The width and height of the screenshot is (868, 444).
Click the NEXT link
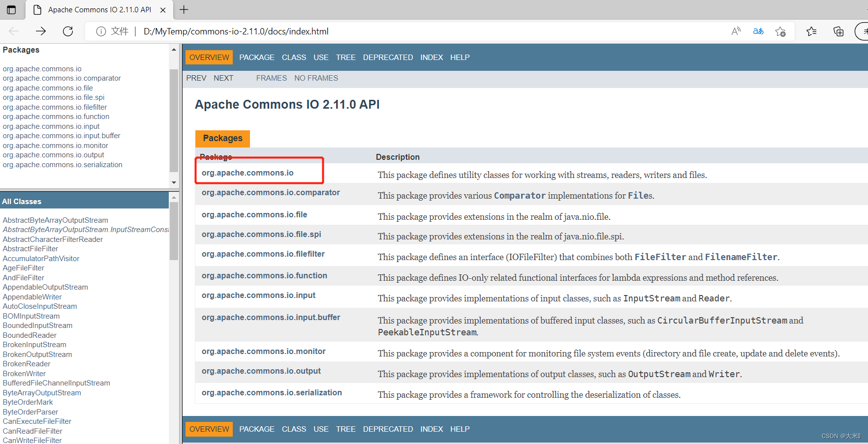223,78
